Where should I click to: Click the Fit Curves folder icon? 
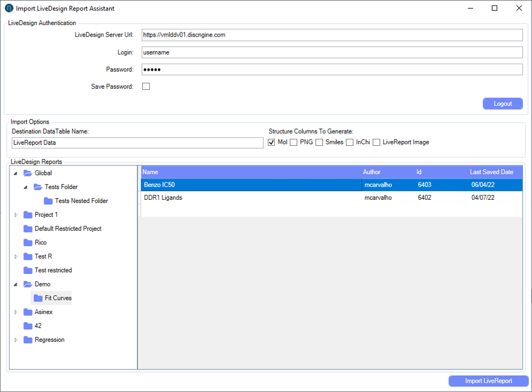38,298
